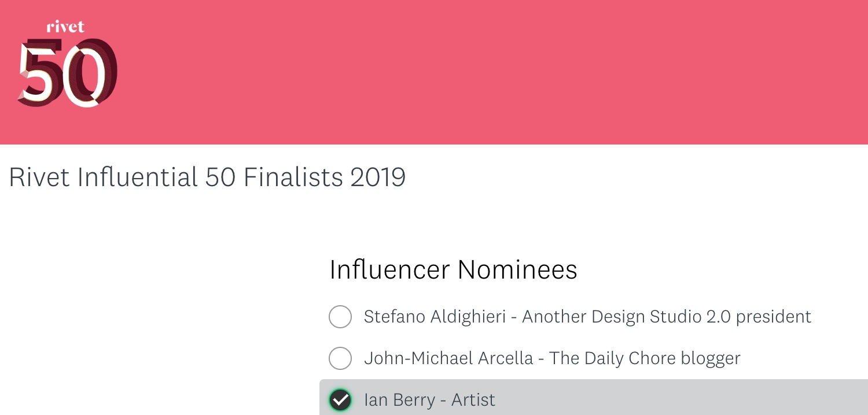Image resolution: width=868 pixels, height=415 pixels.
Task: Click the "Ian Berry" name text
Action: [x=400, y=400]
